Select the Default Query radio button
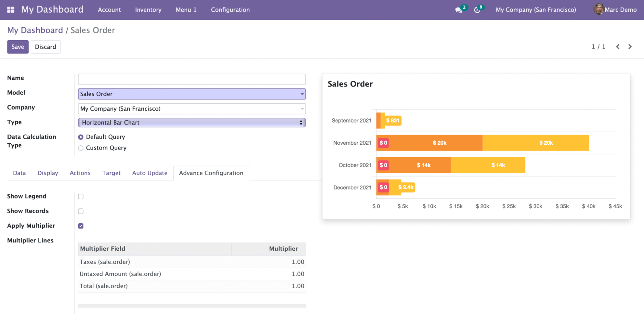The height and width of the screenshot is (323, 644). click(x=81, y=137)
